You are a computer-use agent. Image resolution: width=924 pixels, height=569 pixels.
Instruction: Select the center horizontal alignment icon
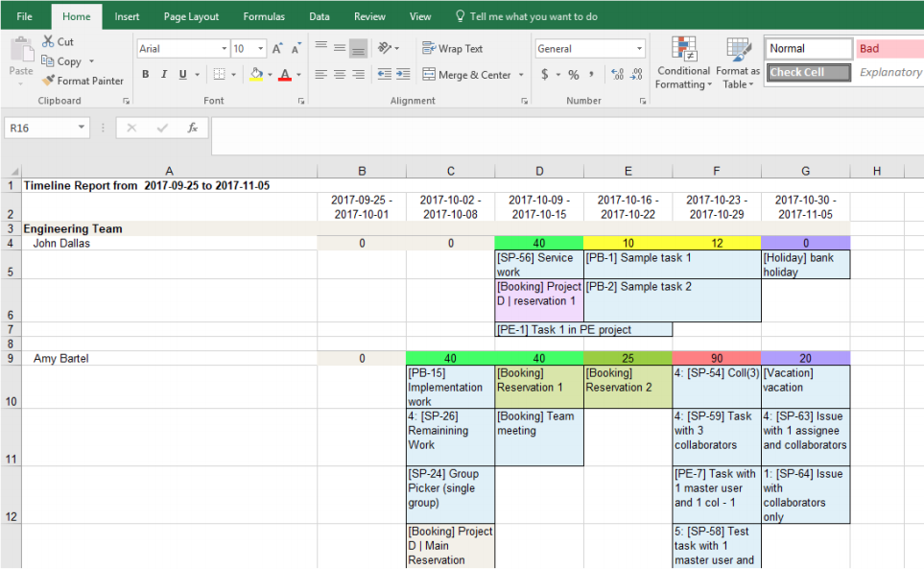[x=340, y=75]
